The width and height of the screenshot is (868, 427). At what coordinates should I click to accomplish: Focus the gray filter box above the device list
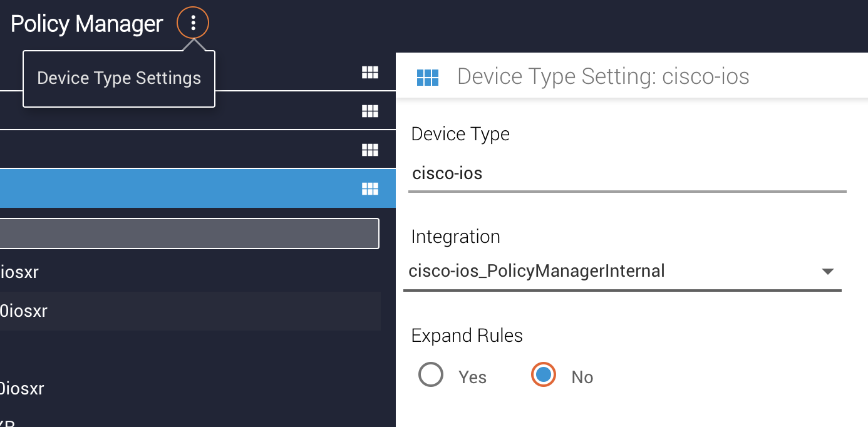click(189, 234)
